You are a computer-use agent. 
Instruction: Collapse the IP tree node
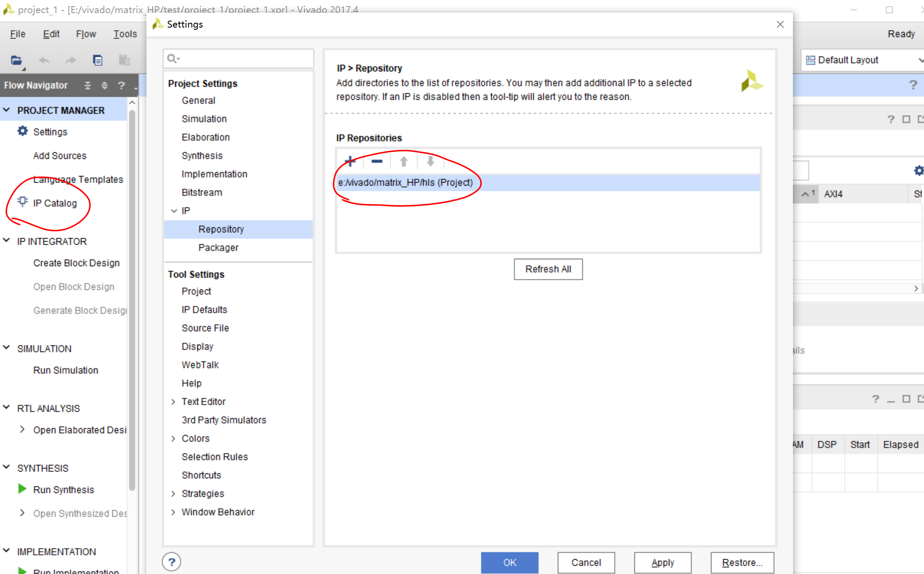pos(174,211)
